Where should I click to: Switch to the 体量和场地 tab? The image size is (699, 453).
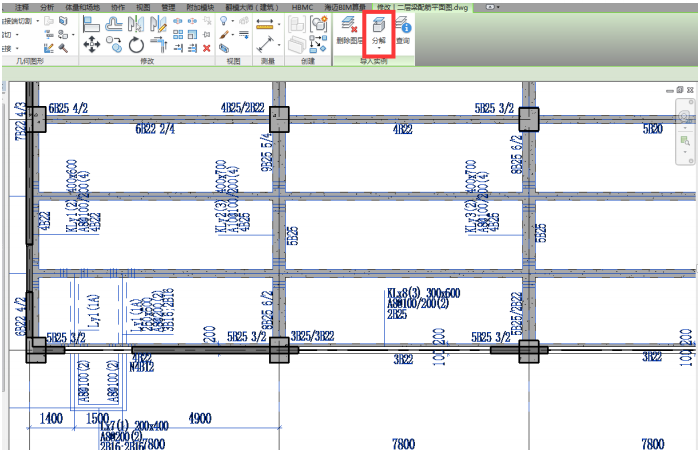coord(82,7)
